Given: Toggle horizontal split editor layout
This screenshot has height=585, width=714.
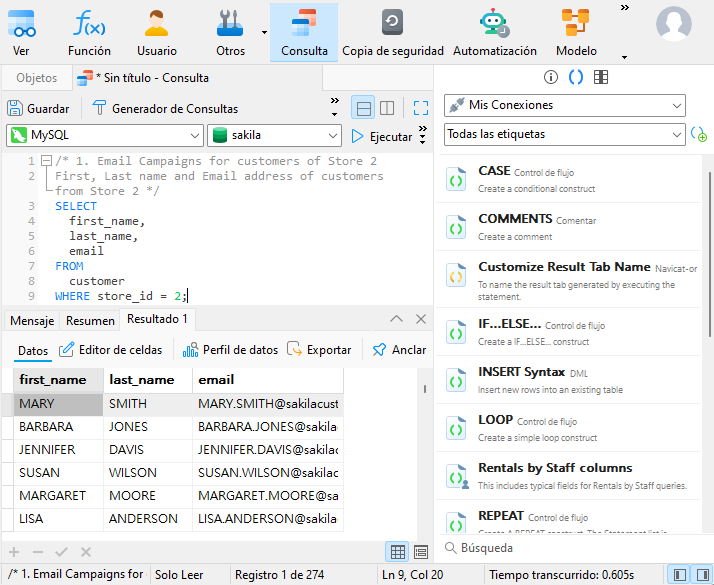Looking at the screenshot, I should tap(363, 108).
